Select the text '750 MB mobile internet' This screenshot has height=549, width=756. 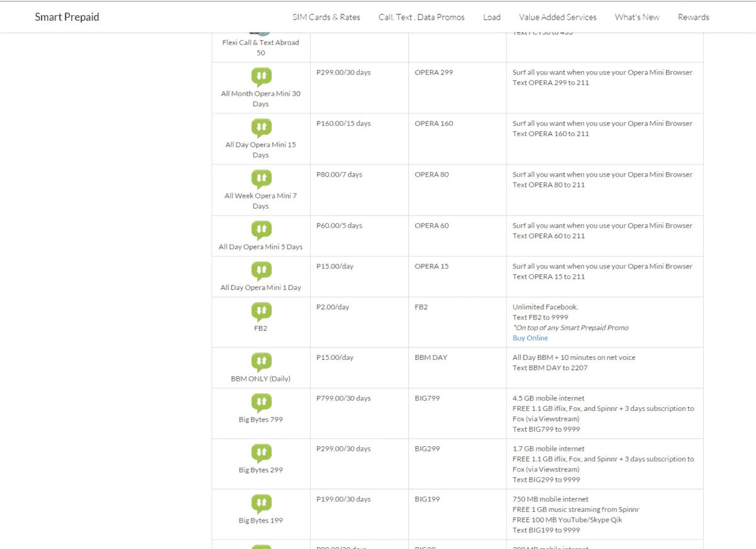[x=549, y=499]
